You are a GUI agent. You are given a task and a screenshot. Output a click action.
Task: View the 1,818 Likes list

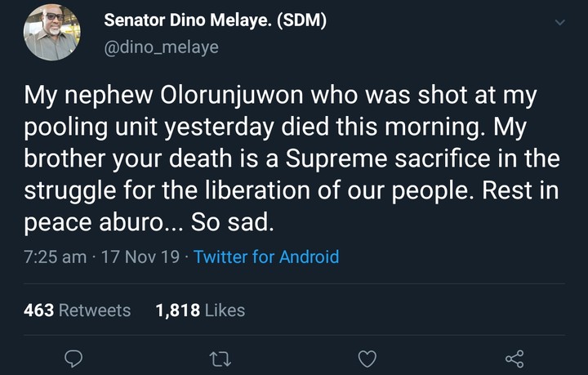200,310
